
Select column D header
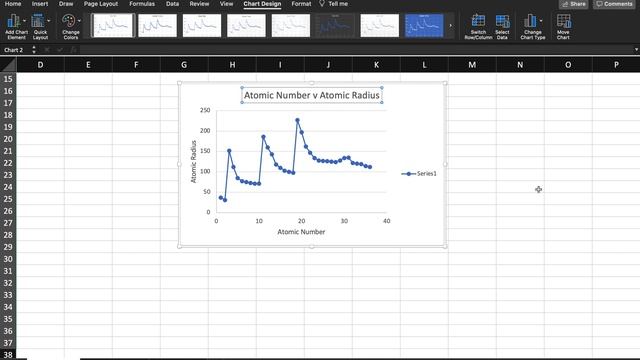40,64
